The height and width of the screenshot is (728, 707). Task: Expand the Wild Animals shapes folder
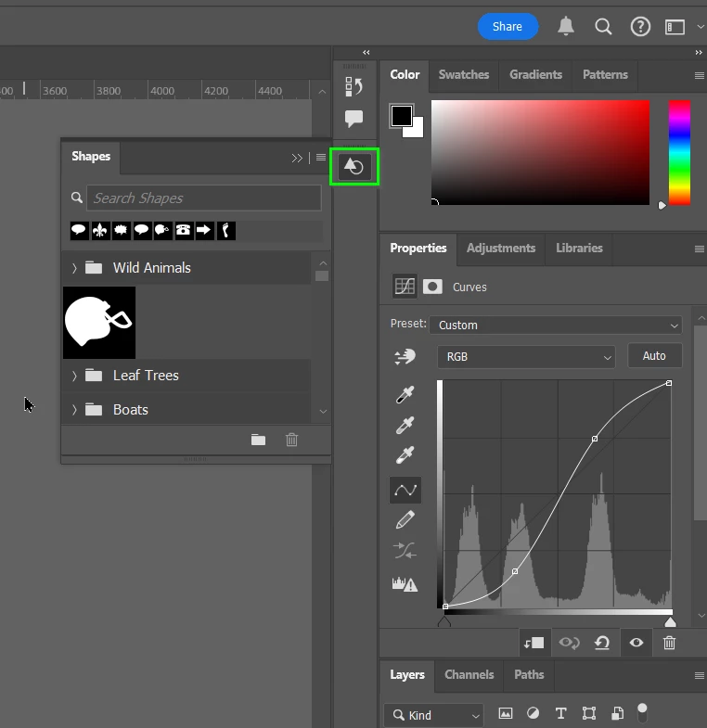(74, 268)
